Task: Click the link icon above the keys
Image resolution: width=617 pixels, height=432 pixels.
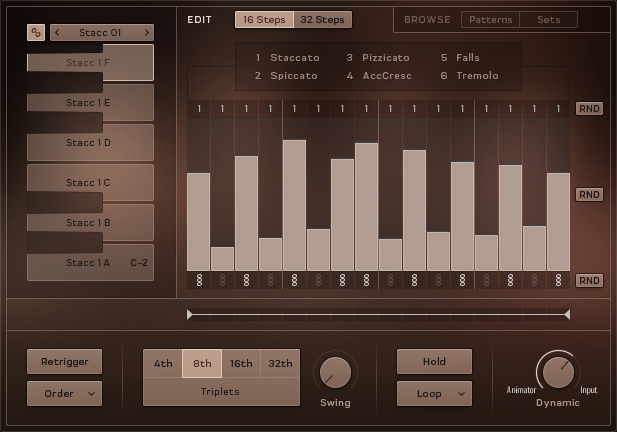Action: point(35,33)
